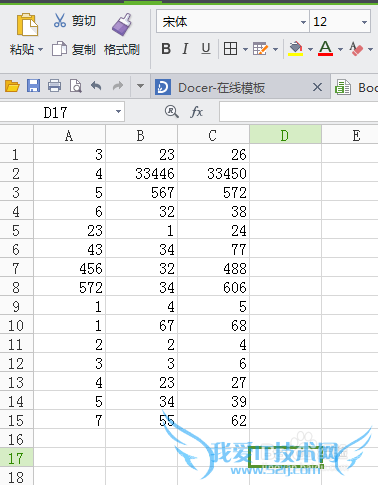Expand the table style dropdown arrow
This screenshot has height=485, width=378.
(x=275, y=49)
